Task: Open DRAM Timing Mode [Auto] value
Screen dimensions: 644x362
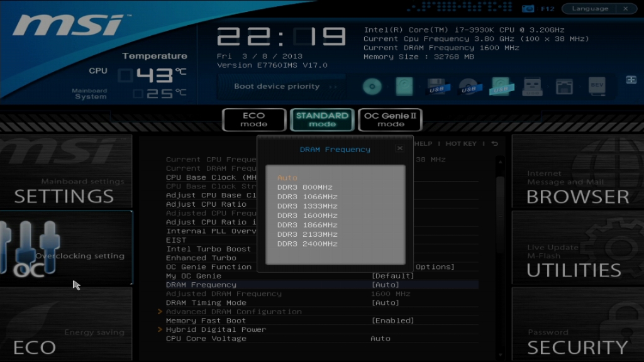Action: (x=386, y=303)
